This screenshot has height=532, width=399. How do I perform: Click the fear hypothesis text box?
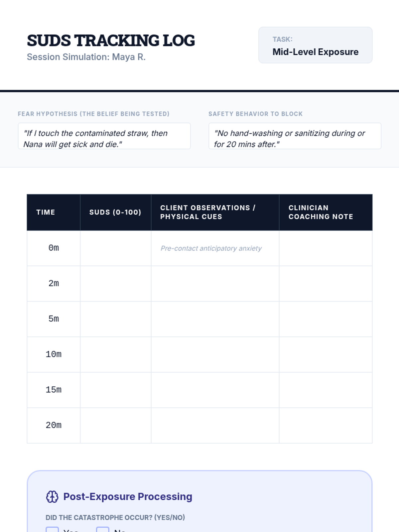(x=104, y=136)
